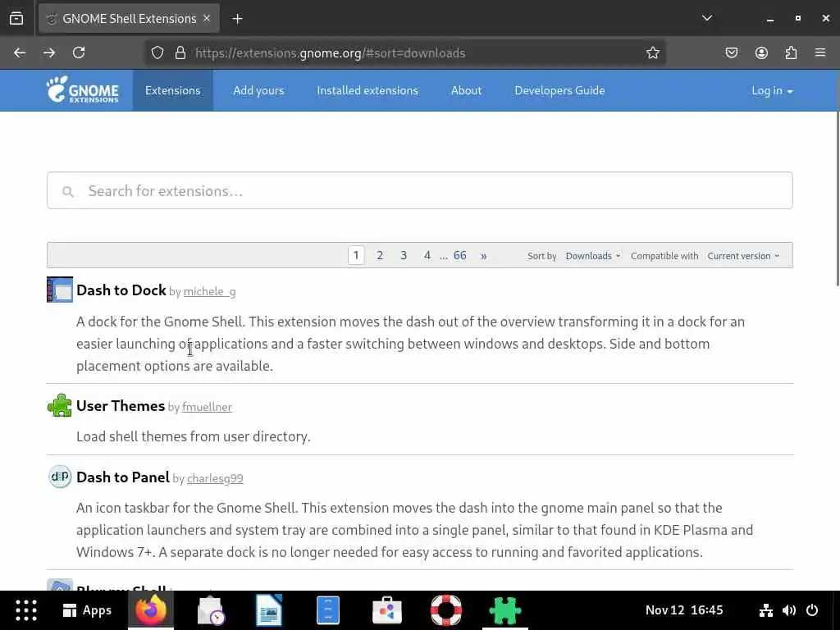The width and height of the screenshot is (840, 630).
Task: Go forward to next page
Action: click(x=49, y=52)
